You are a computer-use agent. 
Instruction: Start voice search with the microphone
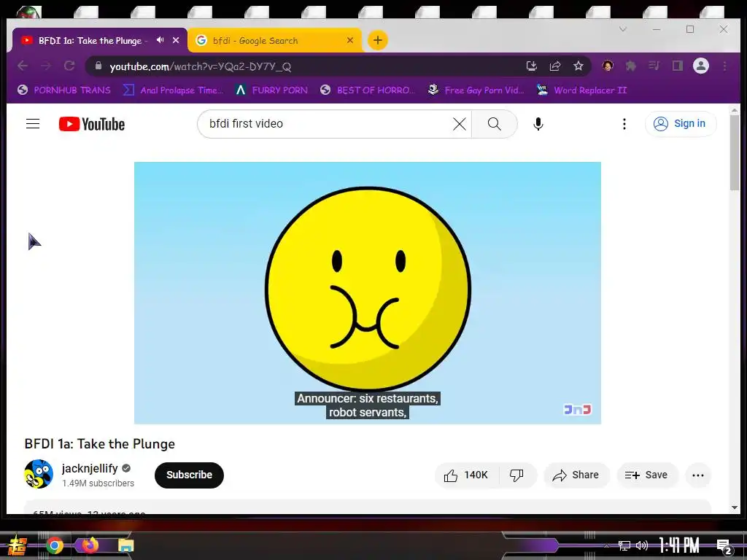(x=538, y=124)
